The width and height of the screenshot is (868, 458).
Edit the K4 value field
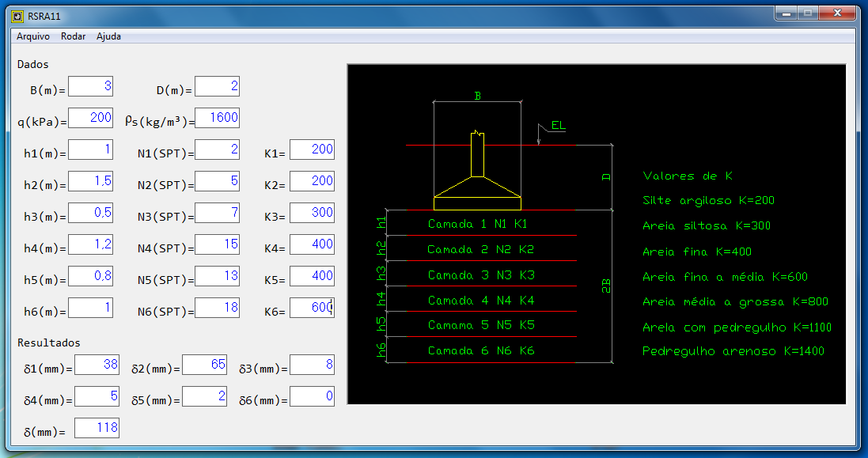tap(313, 244)
